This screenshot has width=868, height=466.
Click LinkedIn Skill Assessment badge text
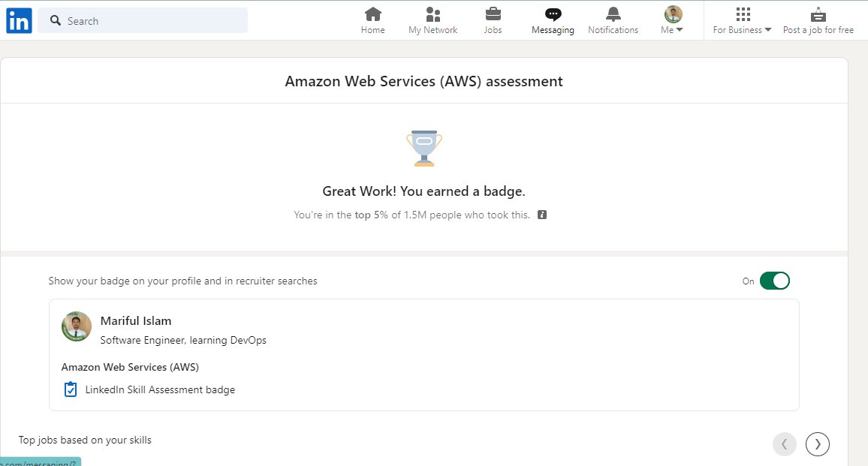point(160,389)
